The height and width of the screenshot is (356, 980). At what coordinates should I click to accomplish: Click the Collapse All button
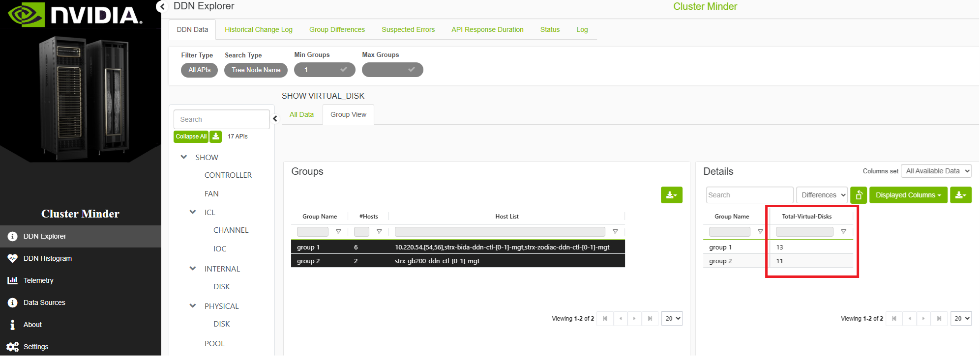(x=191, y=137)
